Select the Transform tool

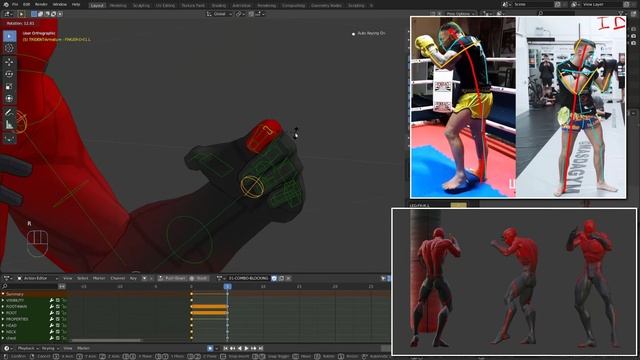coord(9,99)
